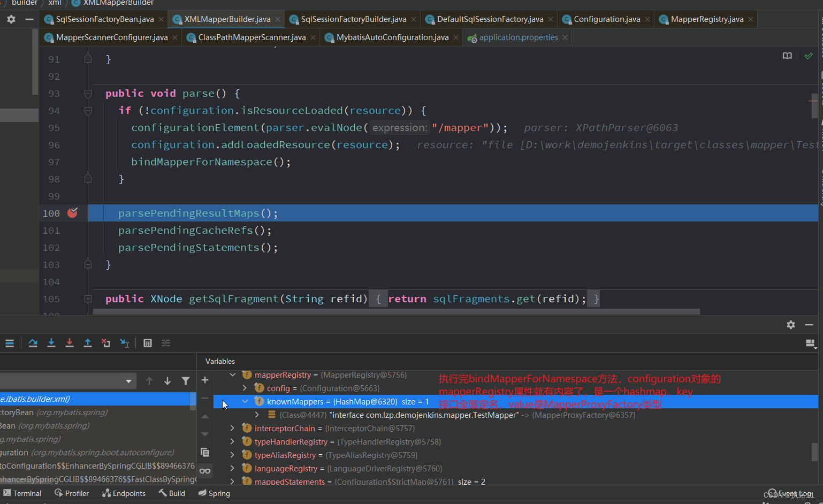Click the Step Into debugger icon
The height and width of the screenshot is (504, 823).
point(51,343)
